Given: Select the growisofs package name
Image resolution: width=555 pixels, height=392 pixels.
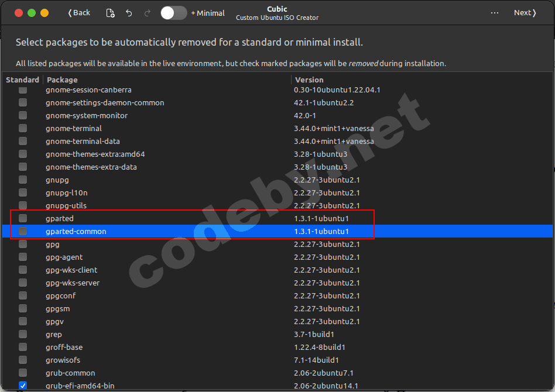Looking at the screenshot, I should [x=63, y=360].
